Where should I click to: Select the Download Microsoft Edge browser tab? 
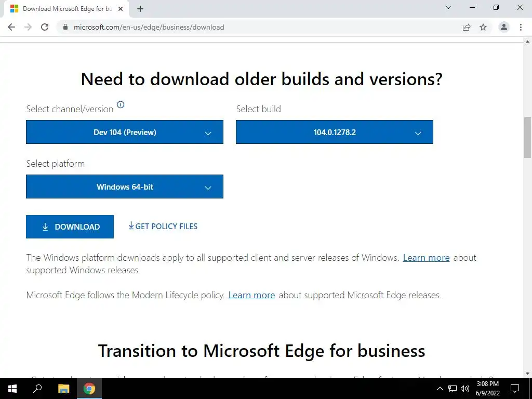click(66, 9)
